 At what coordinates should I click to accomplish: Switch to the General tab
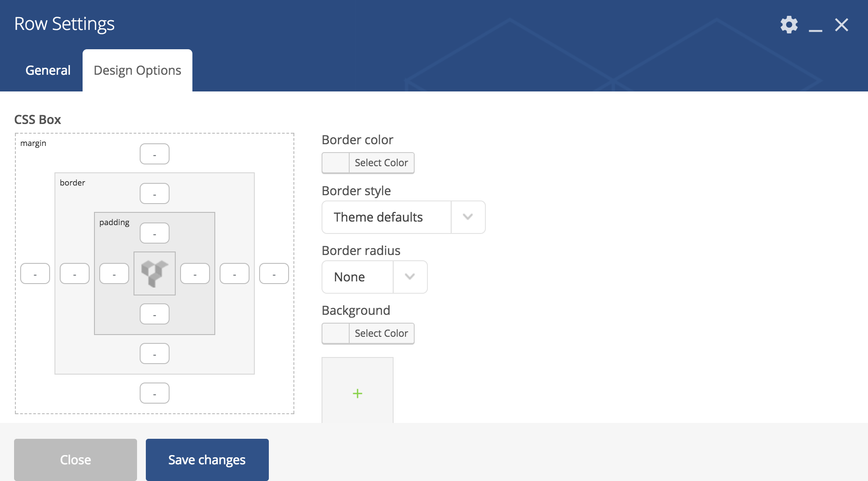pos(48,70)
